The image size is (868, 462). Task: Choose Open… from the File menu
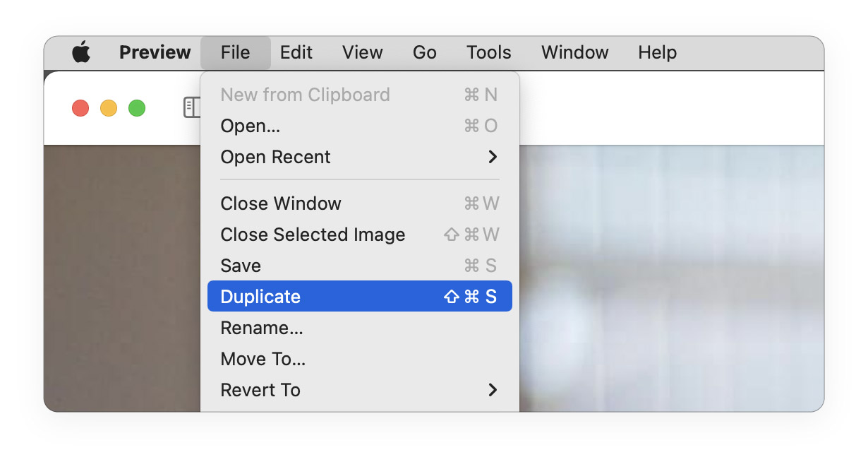coord(251,126)
